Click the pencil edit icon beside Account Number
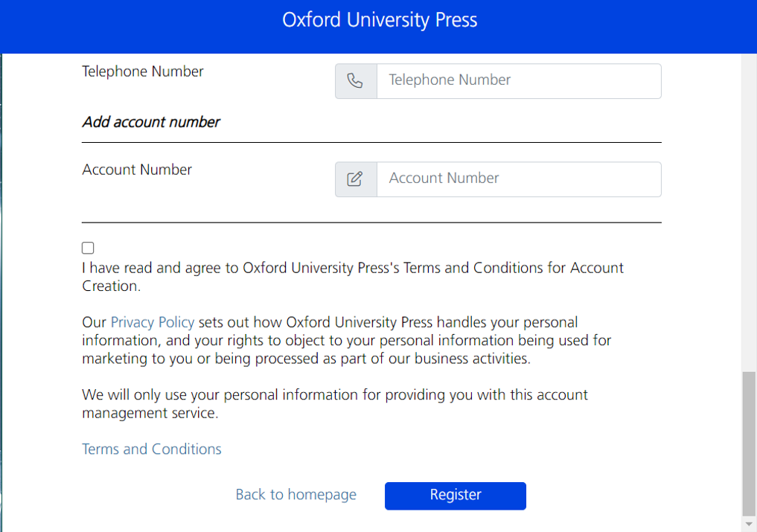The image size is (757, 532). tap(356, 179)
